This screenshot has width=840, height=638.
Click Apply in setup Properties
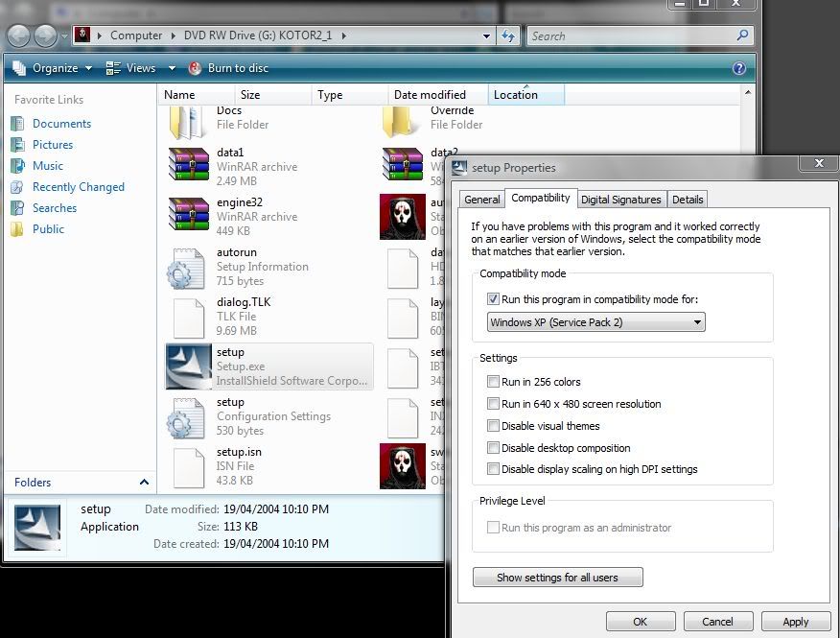click(x=796, y=622)
